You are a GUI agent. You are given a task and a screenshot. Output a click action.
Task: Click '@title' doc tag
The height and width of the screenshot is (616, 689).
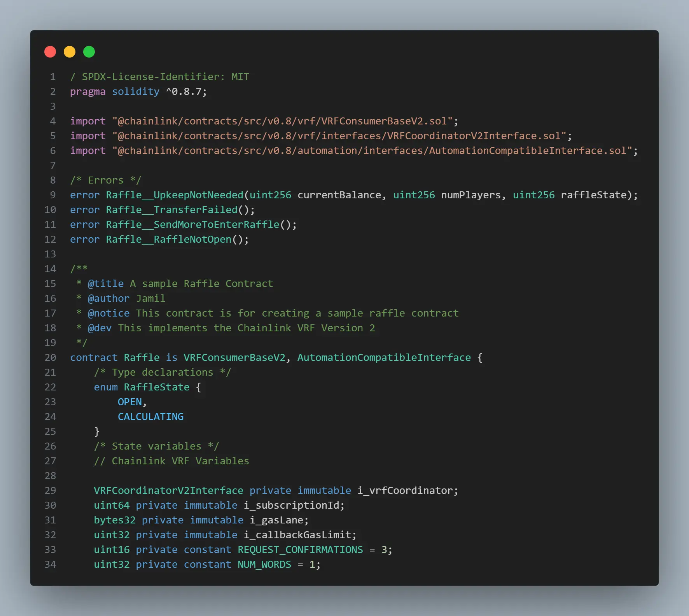point(106,284)
